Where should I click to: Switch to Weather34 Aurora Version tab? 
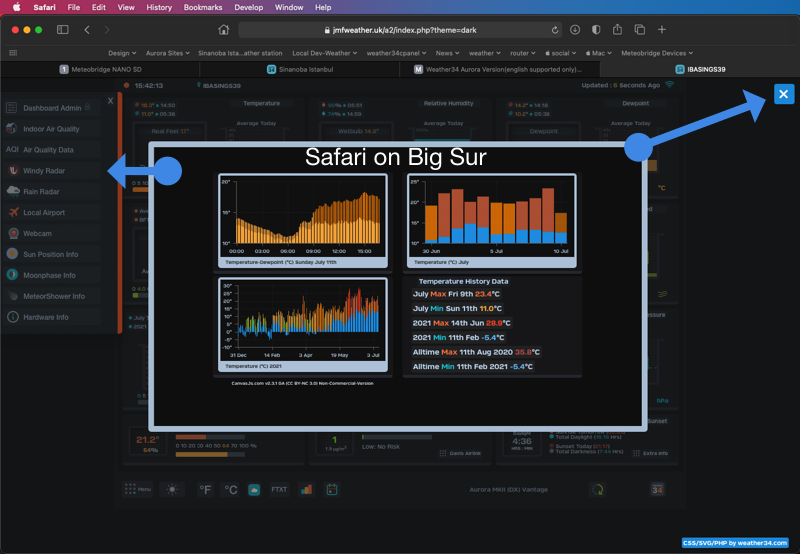pos(499,69)
